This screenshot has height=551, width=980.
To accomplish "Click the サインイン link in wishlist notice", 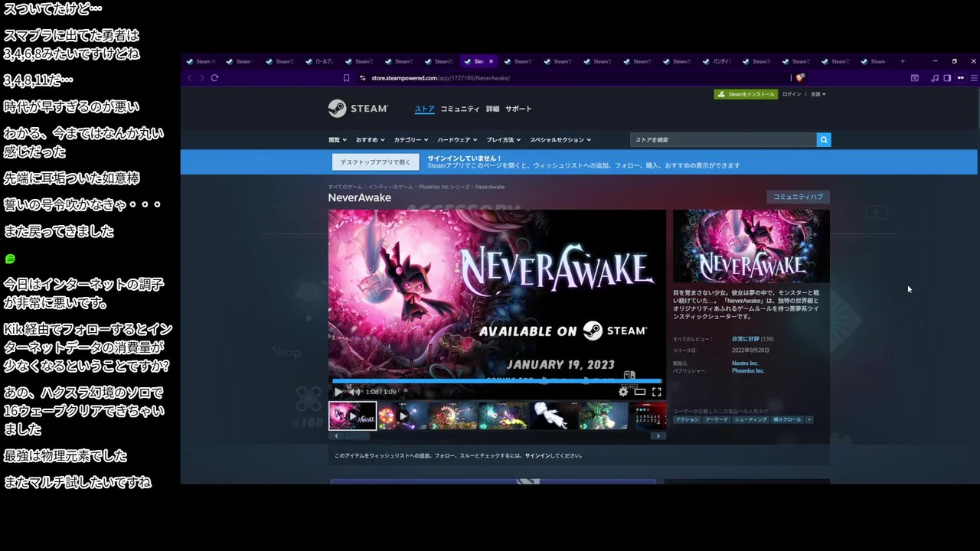I will click(537, 456).
